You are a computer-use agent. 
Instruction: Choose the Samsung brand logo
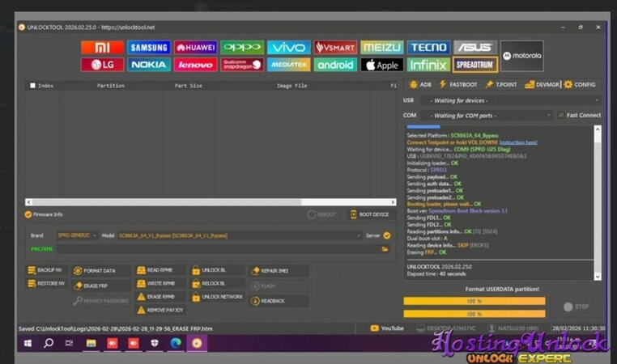point(148,48)
